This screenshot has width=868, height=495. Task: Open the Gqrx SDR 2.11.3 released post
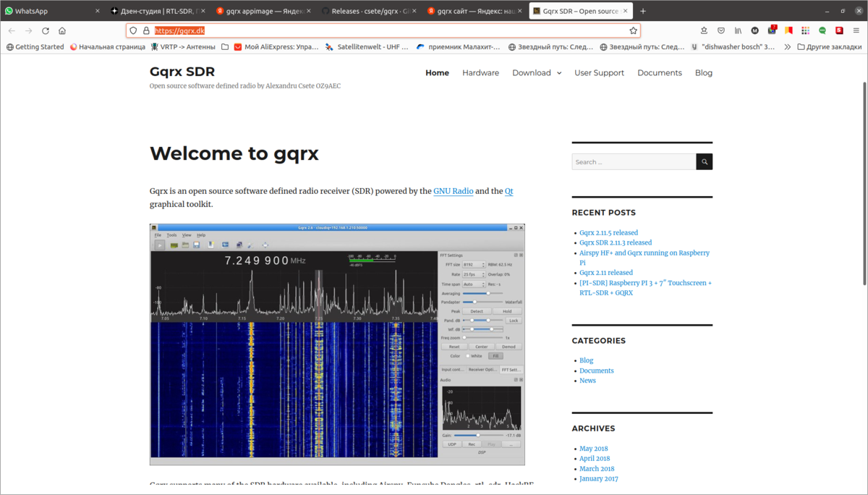click(616, 243)
